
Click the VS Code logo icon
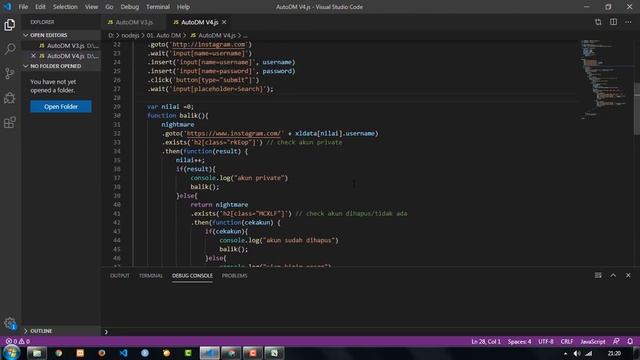[x=7, y=7]
